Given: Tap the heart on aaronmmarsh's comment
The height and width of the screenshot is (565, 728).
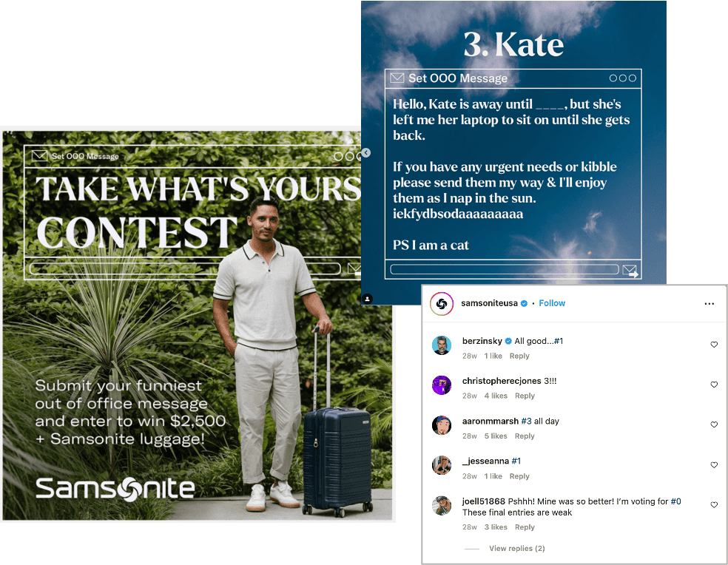Looking at the screenshot, I should [x=714, y=424].
